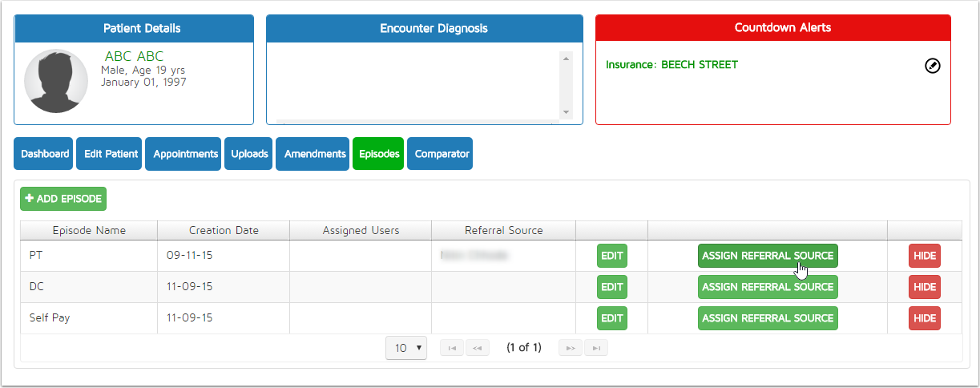980x388 pixels.
Task: Click the patient avatar silhouette
Action: 56,81
